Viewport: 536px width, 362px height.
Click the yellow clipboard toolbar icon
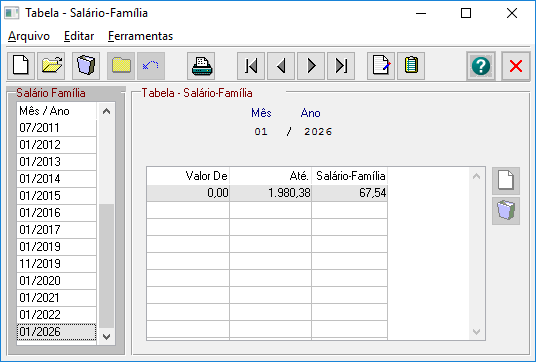[411, 66]
